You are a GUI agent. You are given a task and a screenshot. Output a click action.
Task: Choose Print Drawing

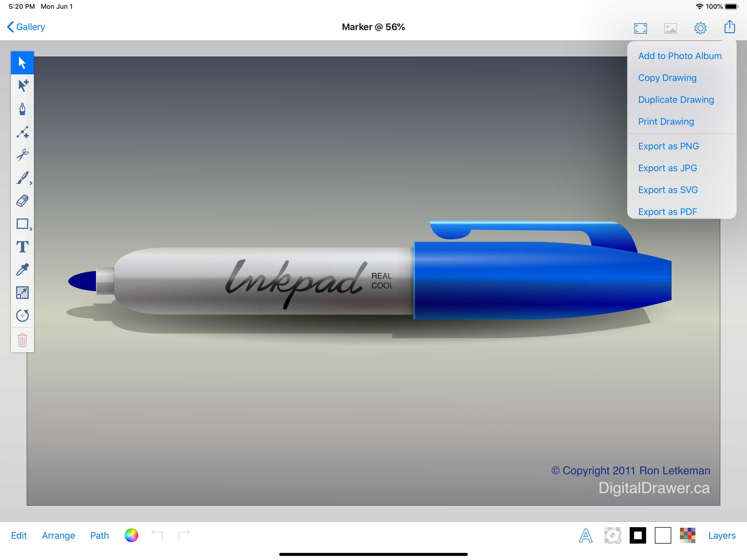[666, 122]
